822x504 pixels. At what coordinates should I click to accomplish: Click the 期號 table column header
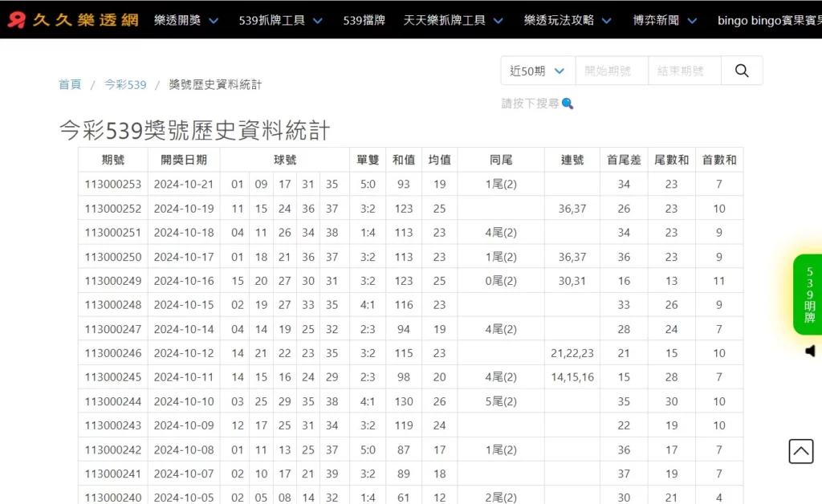coord(112,160)
